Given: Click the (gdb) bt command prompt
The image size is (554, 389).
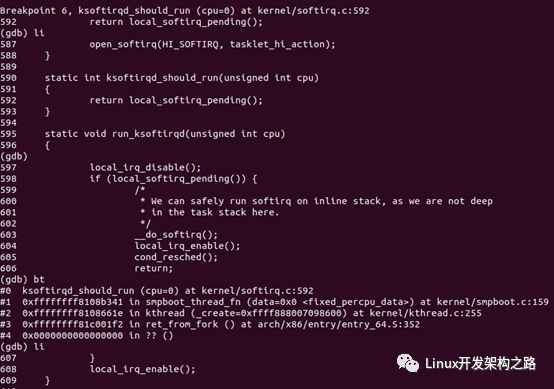Looking at the screenshot, I should [x=22, y=280].
